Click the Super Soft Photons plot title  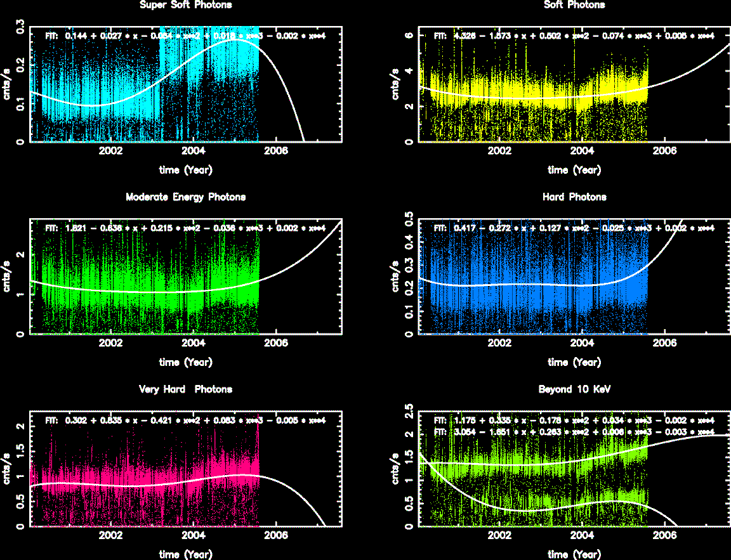pyautogui.click(x=185, y=5)
